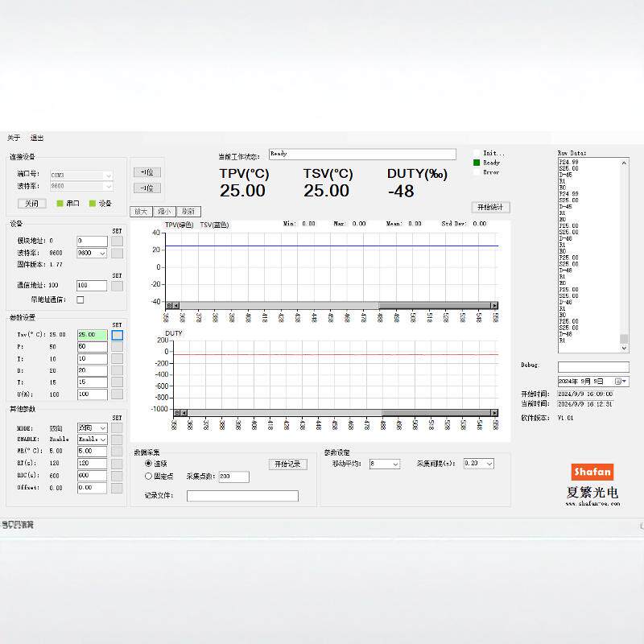The width and height of the screenshot is (644, 644).
Task: Click the BDC(s) 600 input field
Action: tap(93, 476)
